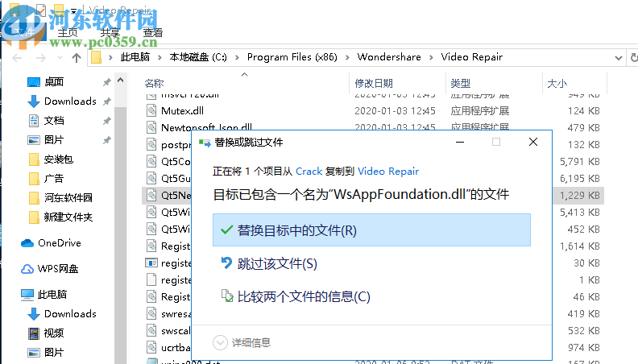Unpin 图片 pin icon
The width and height of the screenshot is (638, 364).
click(106, 140)
